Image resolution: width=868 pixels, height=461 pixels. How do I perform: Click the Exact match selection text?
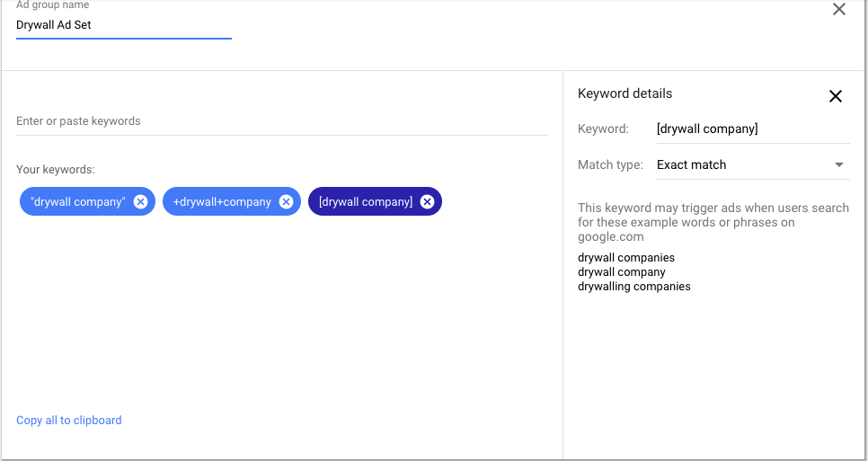pyautogui.click(x=691, y=165)
